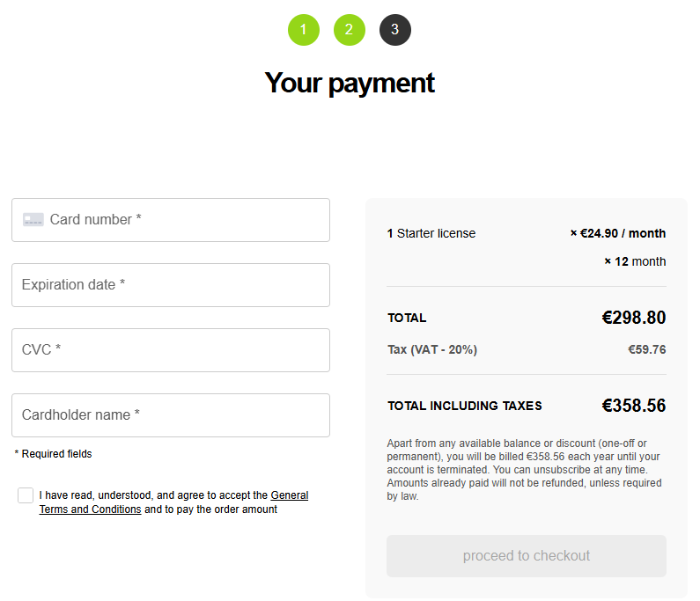Click the €298.80 total amount
Image resolution: width=700 pixels, height=601 pixels.
pos(633,318)
